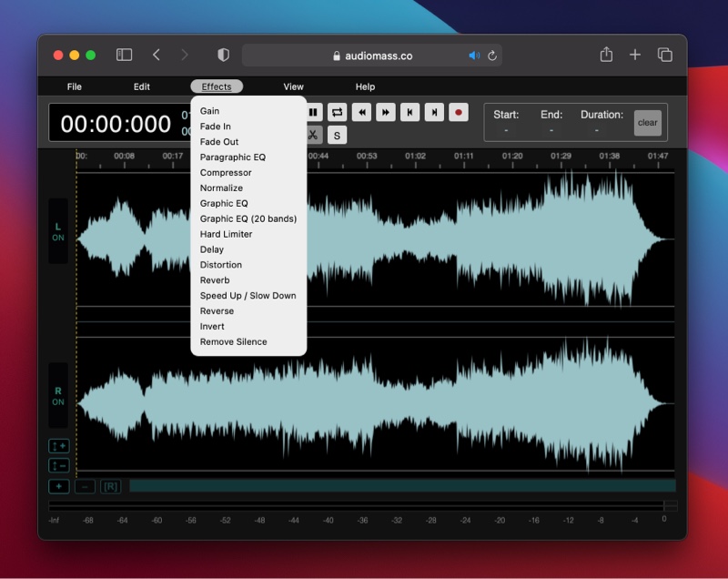728x579 pixels.
Task: Open the Graphic EQ (20 bands) effect
Action: coord(248,218)
